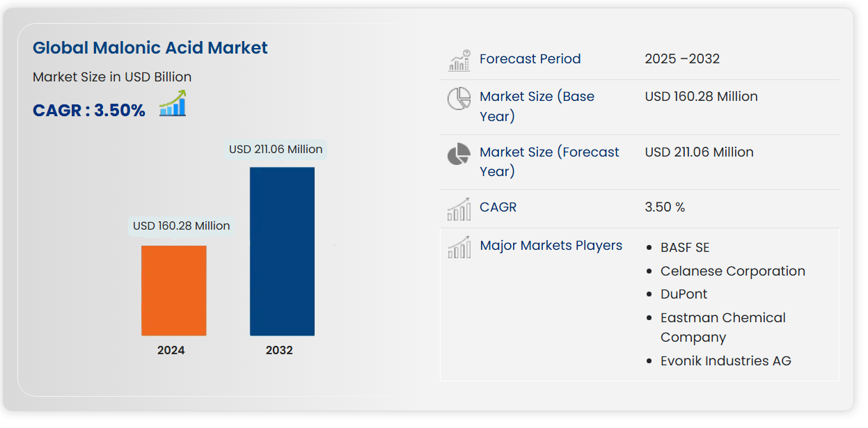The height and width of the screenshot is (428, 868).
Task: Click the growth chart icon beside CAGR 3.50%
Action: pos(173,103)
